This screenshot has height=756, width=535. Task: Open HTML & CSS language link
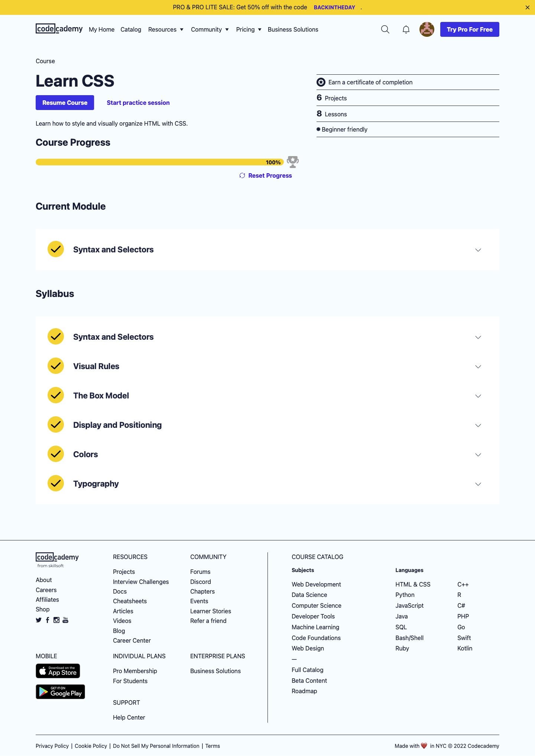pyautogui.click(x=413, y=584)
